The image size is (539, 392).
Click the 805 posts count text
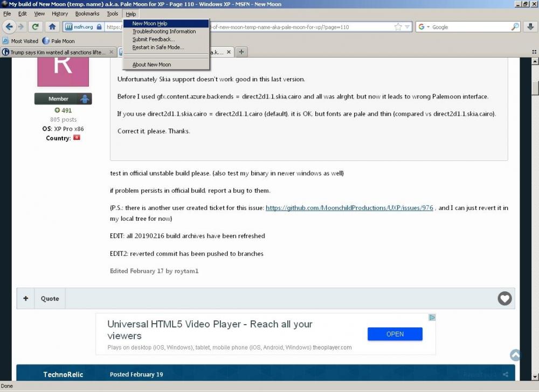[63, 120]
